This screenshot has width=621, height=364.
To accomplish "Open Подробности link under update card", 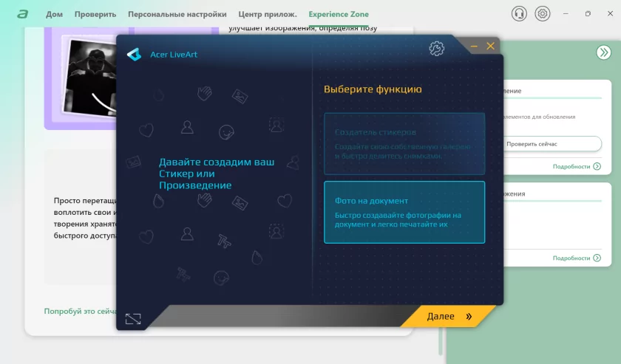I will [x=577, y=167].
